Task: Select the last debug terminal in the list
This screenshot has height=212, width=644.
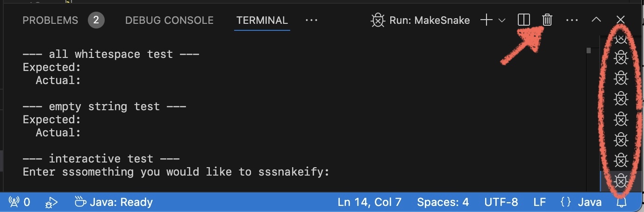Action: [x=620, y=180]
